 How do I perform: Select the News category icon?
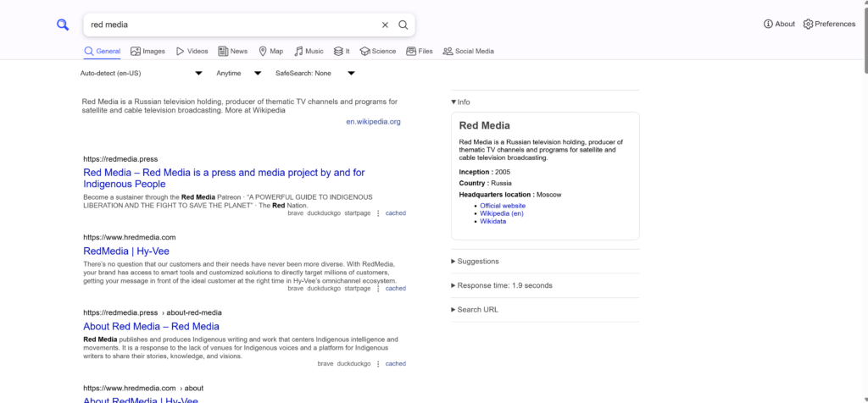[223, 51]
